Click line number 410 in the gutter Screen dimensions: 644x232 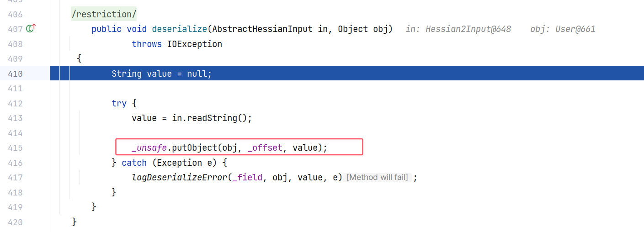(x=15, y=74)
